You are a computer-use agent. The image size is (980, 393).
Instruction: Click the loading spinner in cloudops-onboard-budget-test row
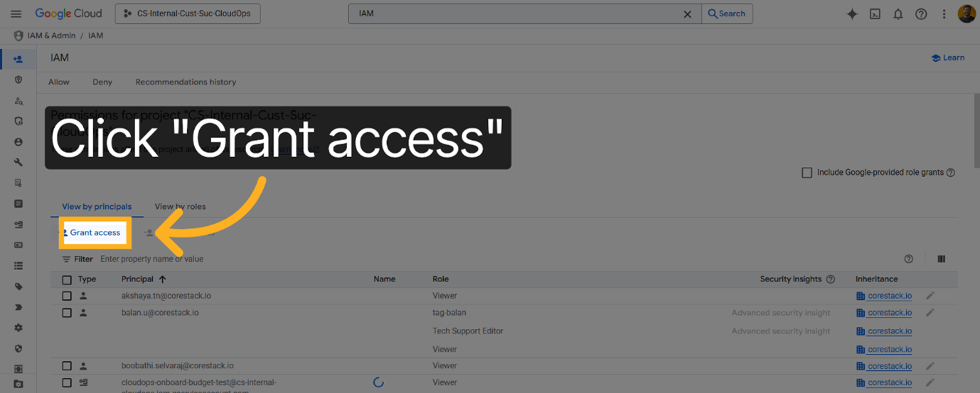point(378,382)
